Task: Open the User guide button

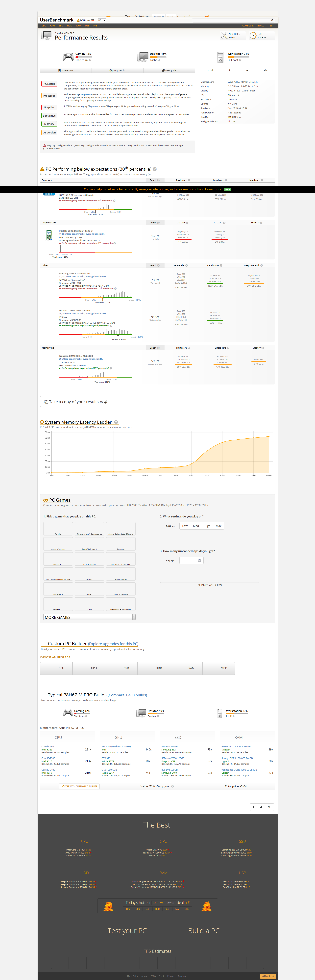Action: tap(169, 70)
